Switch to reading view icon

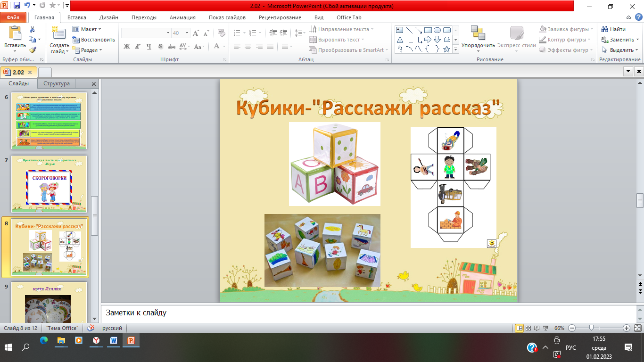point(537,328)
